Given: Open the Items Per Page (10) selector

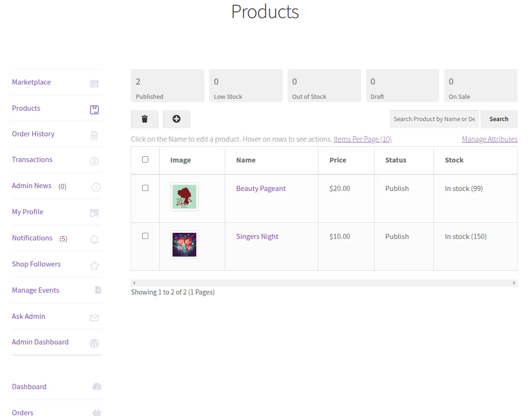Looking at the screenshot, I should coord(363,139).
